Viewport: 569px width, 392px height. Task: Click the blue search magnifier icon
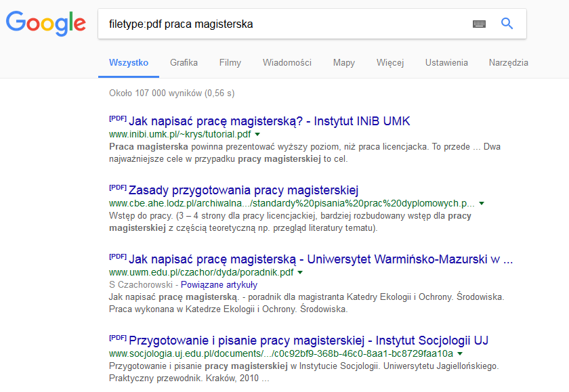pyautogui.click(x=507, y=24)
